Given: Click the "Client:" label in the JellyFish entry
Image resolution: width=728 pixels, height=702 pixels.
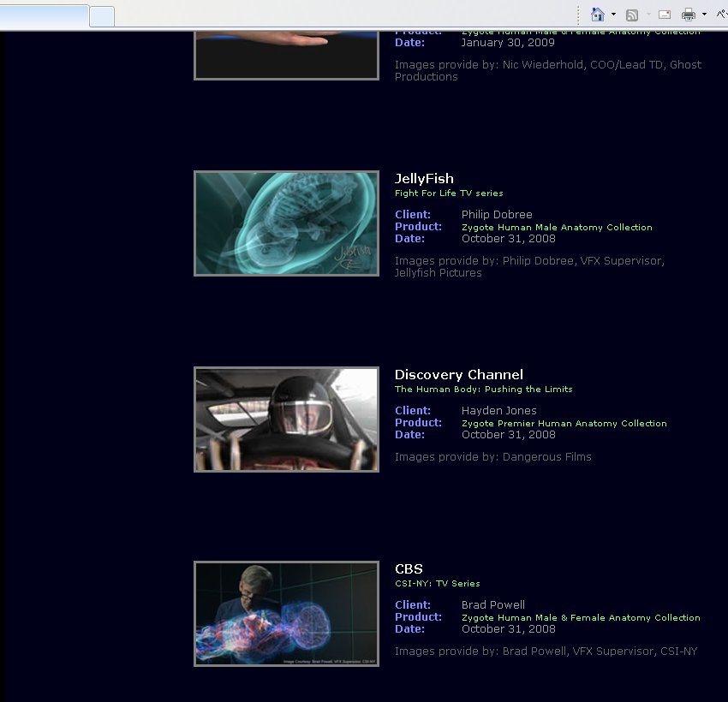Looking at the screenshot, I should pos(413,214).
